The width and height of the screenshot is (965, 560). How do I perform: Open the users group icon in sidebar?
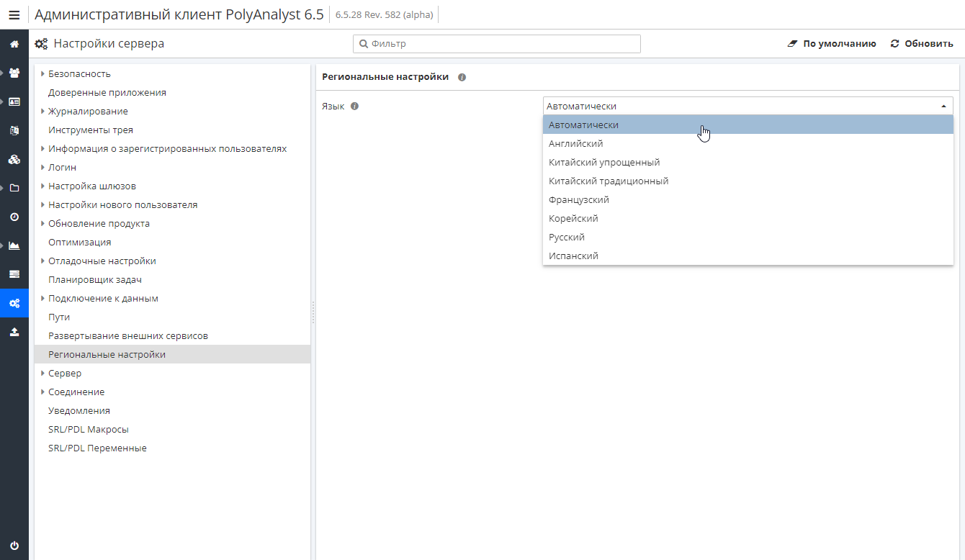(x=14, y=73)
